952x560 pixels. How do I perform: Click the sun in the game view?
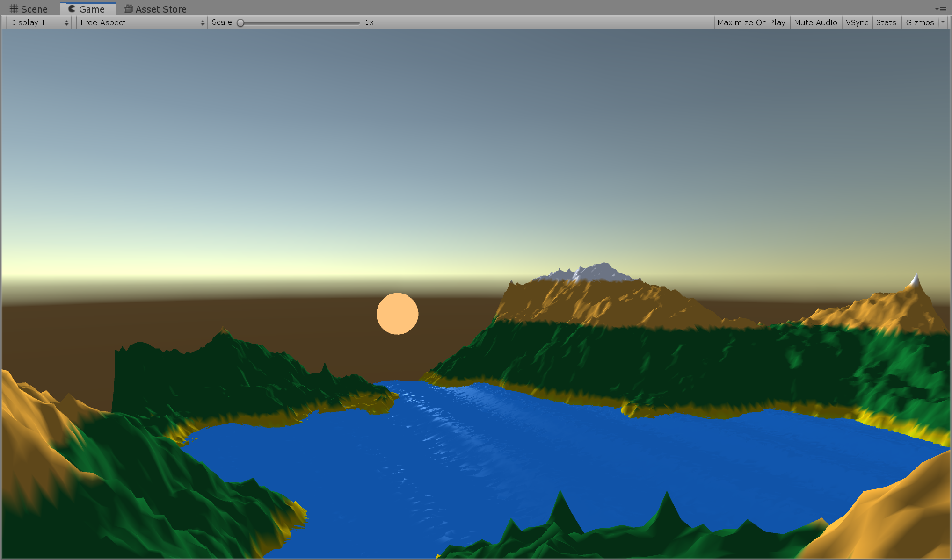(398, 314)
